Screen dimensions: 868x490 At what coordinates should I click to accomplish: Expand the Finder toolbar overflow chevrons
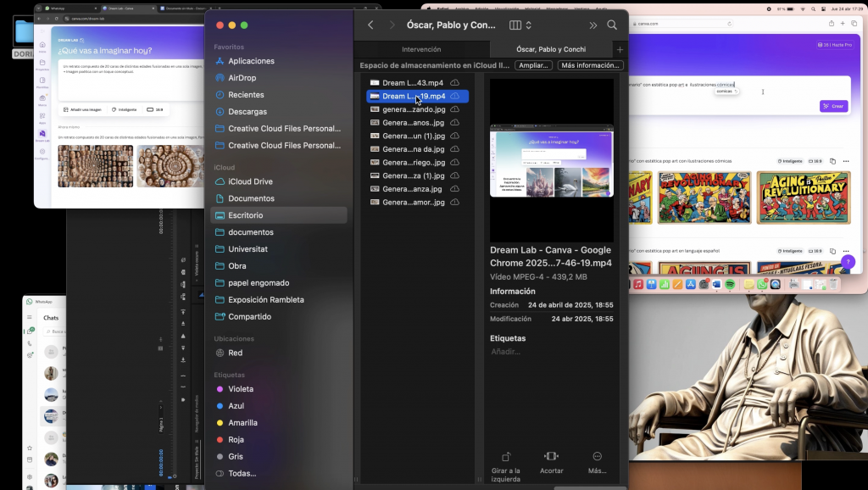[593, 25]
